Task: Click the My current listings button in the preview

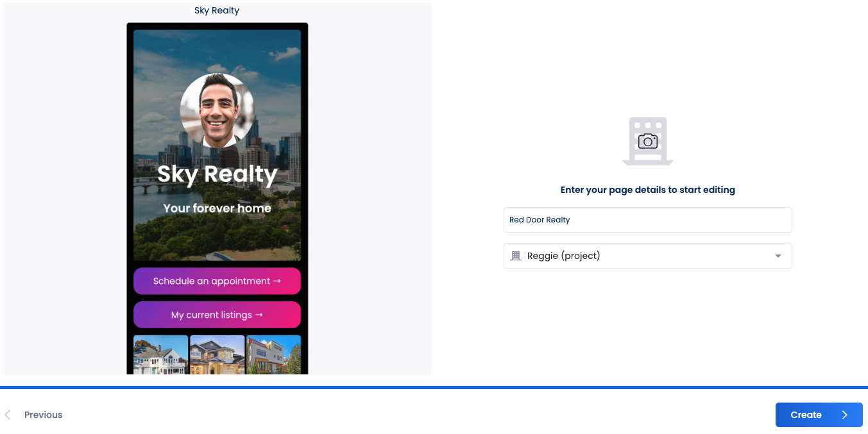Action: point(217,315)
